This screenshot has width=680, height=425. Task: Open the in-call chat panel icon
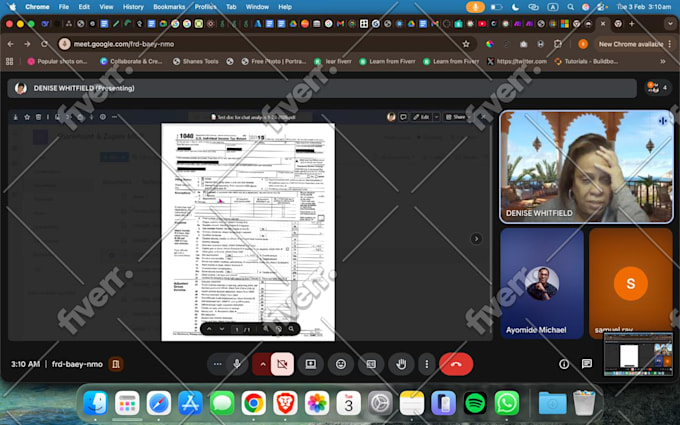[x=587, y=363]
